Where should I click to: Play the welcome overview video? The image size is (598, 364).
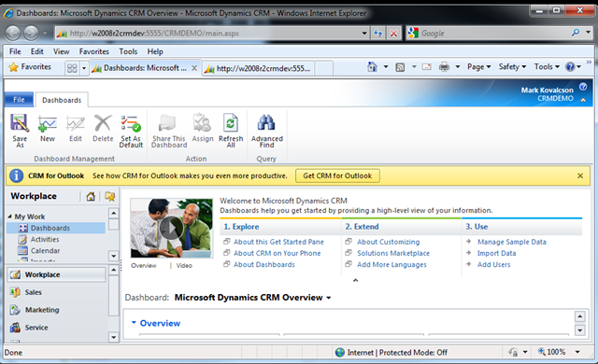click(171, 228)
